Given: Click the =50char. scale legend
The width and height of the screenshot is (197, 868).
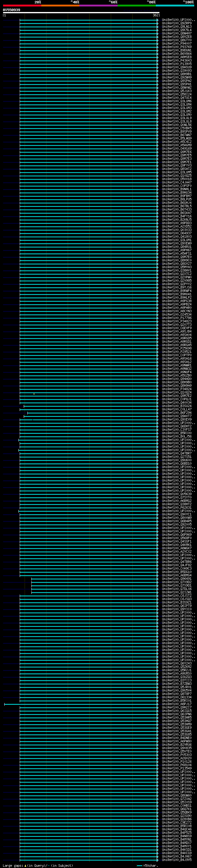Looking at the screenshot, I should (147, 865).
